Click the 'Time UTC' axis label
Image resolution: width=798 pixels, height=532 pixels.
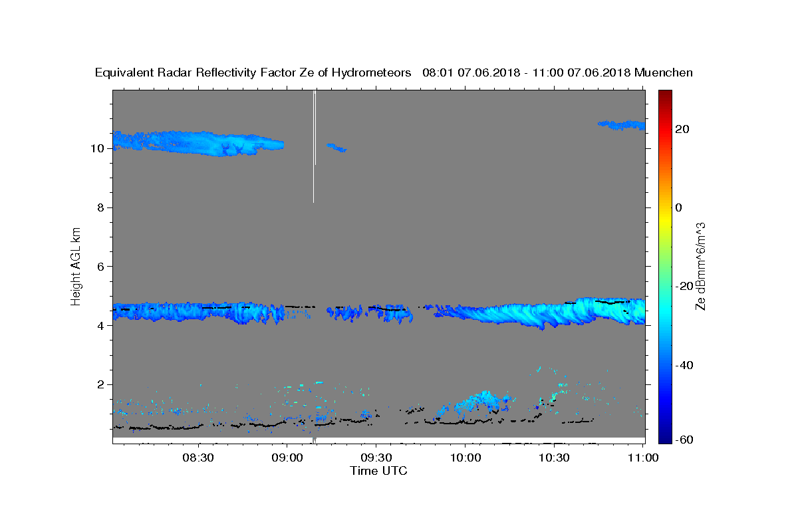[x=378, y=471]
